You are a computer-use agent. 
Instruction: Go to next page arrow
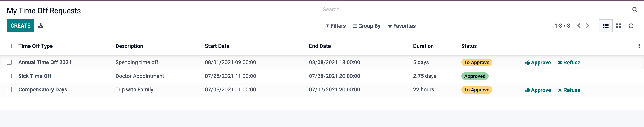tap(587, 26)
